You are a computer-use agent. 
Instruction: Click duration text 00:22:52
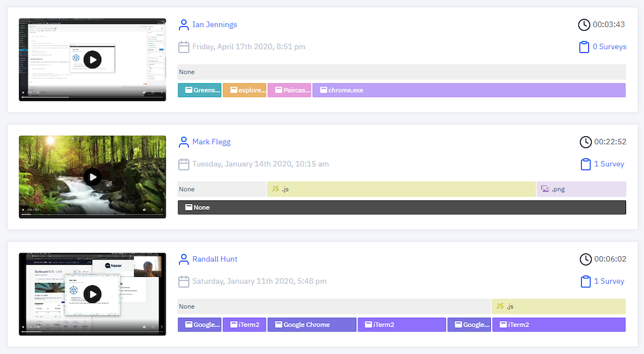click(x=610, y=141)
